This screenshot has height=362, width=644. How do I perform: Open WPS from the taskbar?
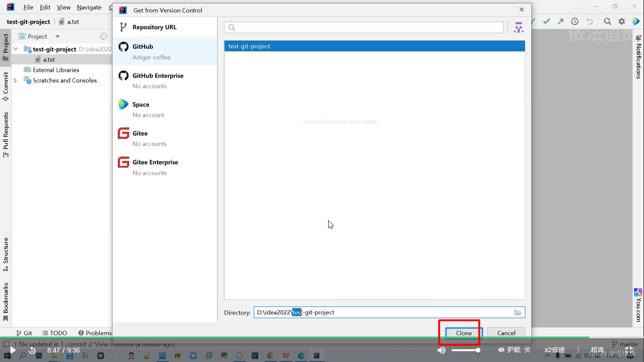click(x=286, y=356)
